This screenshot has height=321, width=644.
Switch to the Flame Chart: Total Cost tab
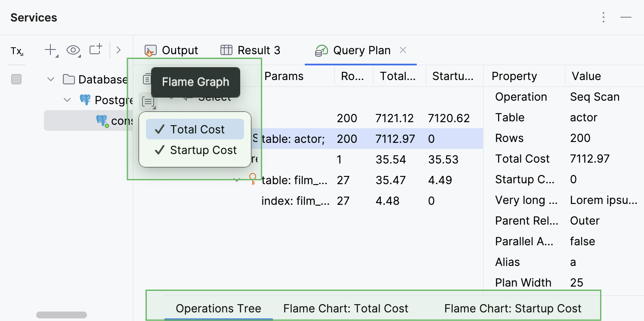pyautogui.click(x=345, y=308)
